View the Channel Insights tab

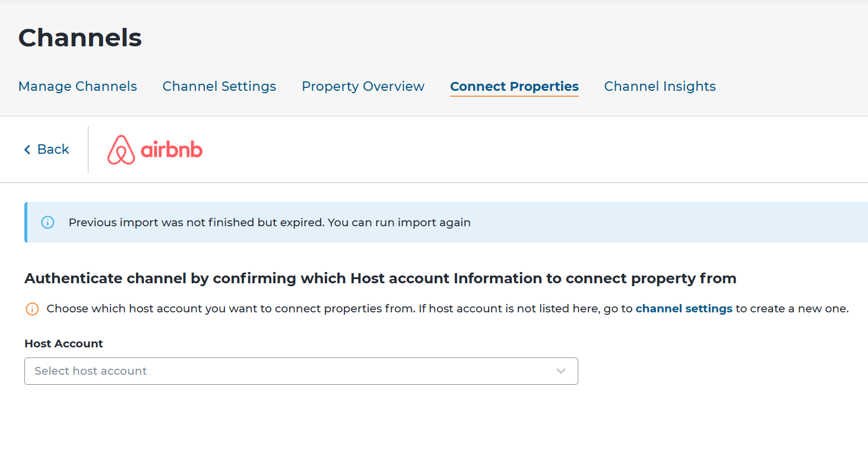pos(660,87)
